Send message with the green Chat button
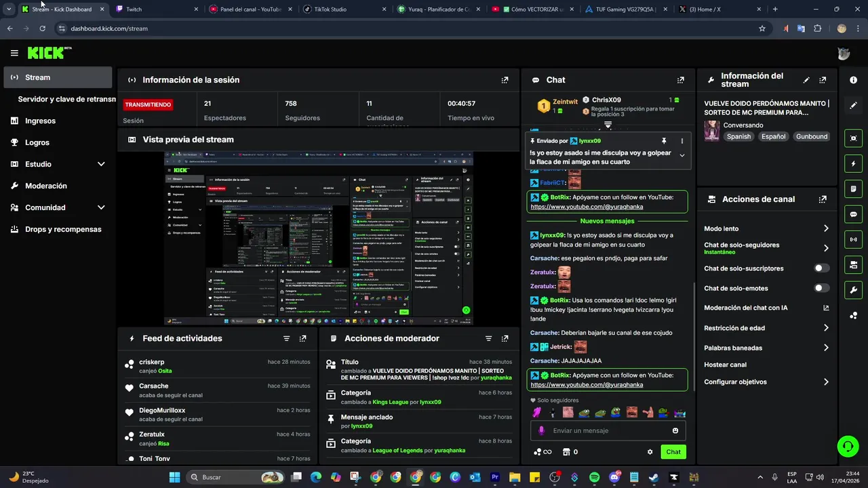Screen dimensions: 868x488 [673, 452]
